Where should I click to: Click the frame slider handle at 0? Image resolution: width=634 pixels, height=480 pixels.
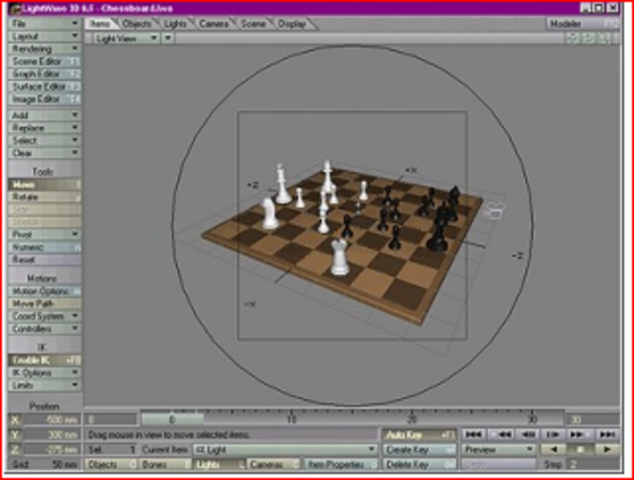(172, 420)
